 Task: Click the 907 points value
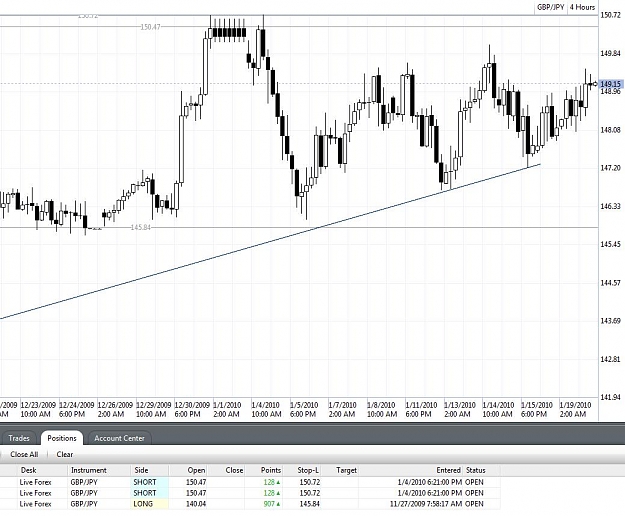click(269, 504)
